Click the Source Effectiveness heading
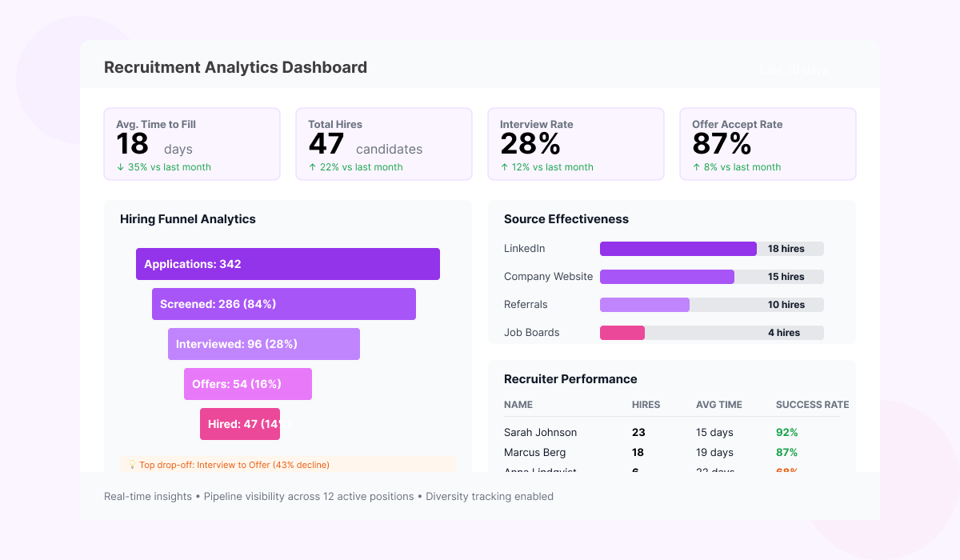960x560 pixels. click(566, 219)
